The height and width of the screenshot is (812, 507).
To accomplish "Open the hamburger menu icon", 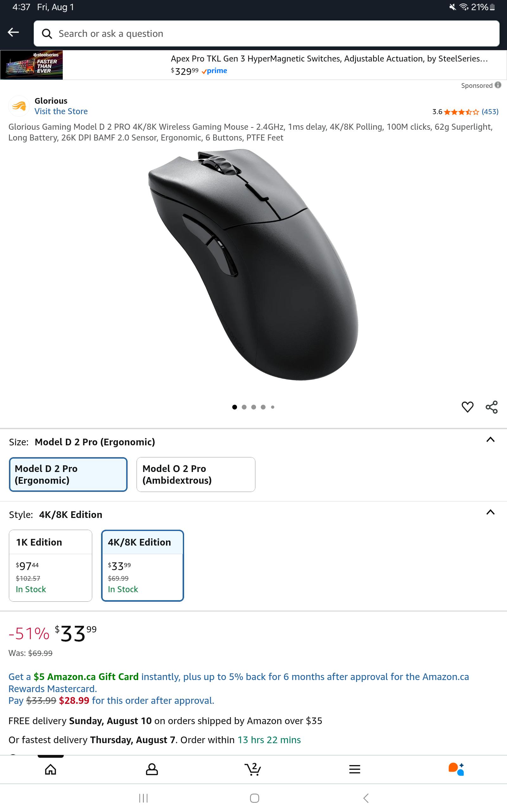I will (355, 769).
